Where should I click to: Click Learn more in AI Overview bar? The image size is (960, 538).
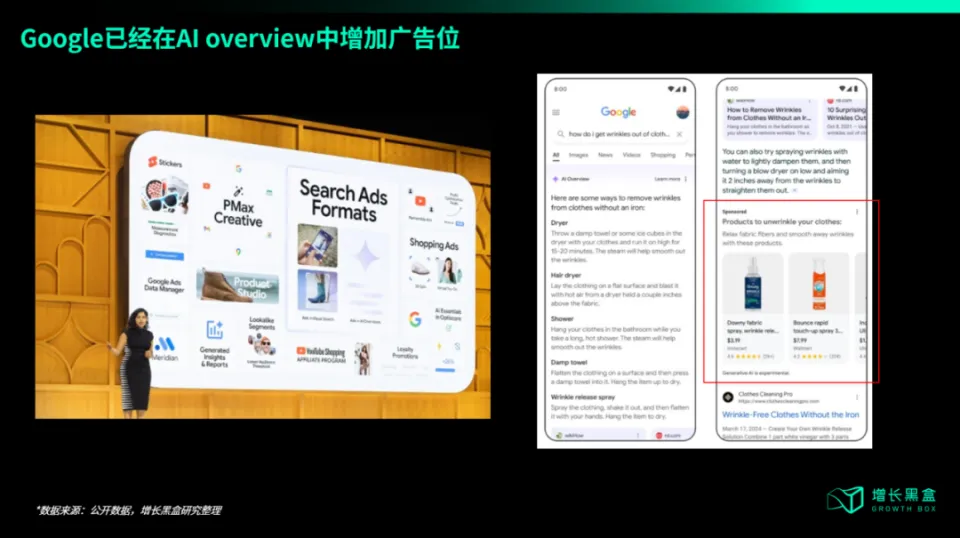pyautogui.click(x=667, y=179)
